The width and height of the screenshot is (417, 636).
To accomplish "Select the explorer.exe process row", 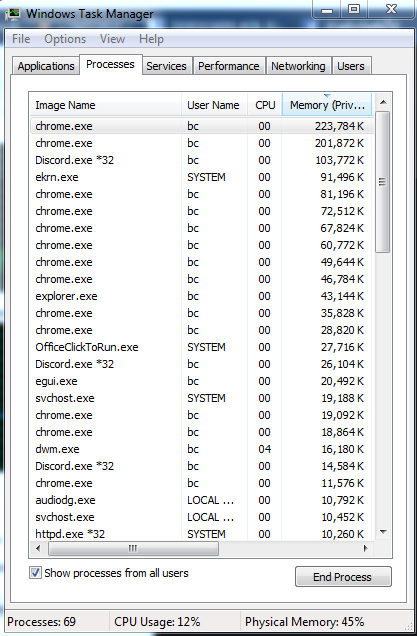I will pos(202,296).
